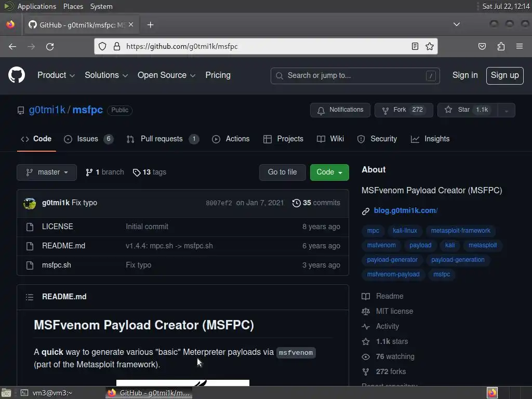Viewport: 532px width, 399px height.
Task: Click the terminal icon in bottom taskbar
Action: pos(24,393)
